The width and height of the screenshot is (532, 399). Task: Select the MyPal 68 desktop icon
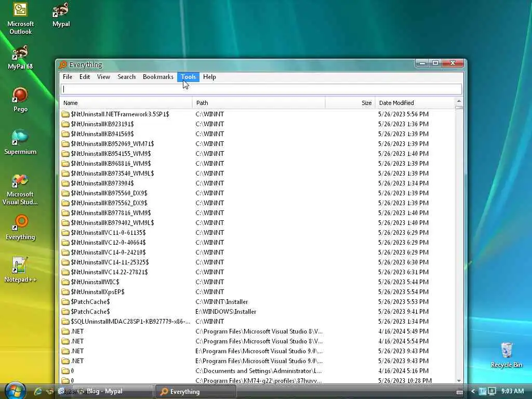20,58
